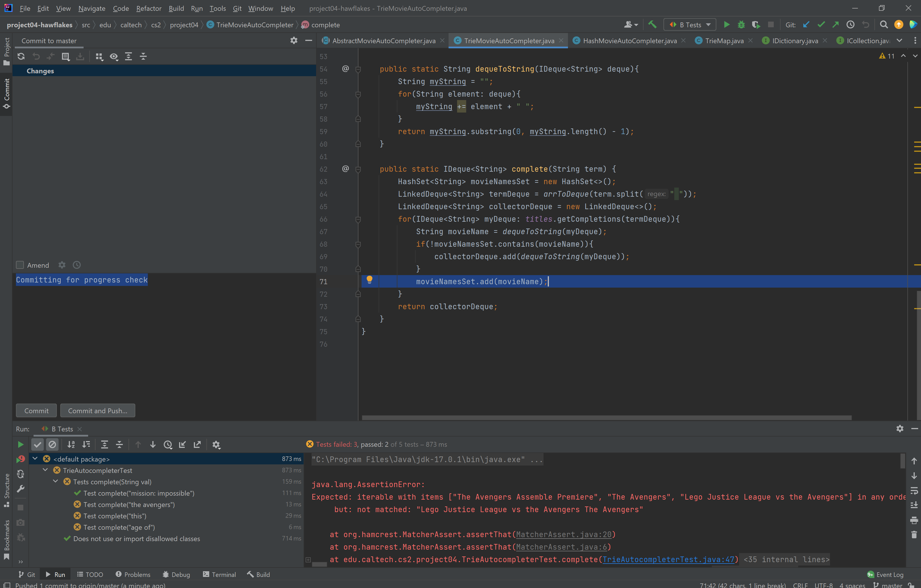Screen dimensions: 921x588
Task: Rerun tests in Run panel
Action: 21,444
